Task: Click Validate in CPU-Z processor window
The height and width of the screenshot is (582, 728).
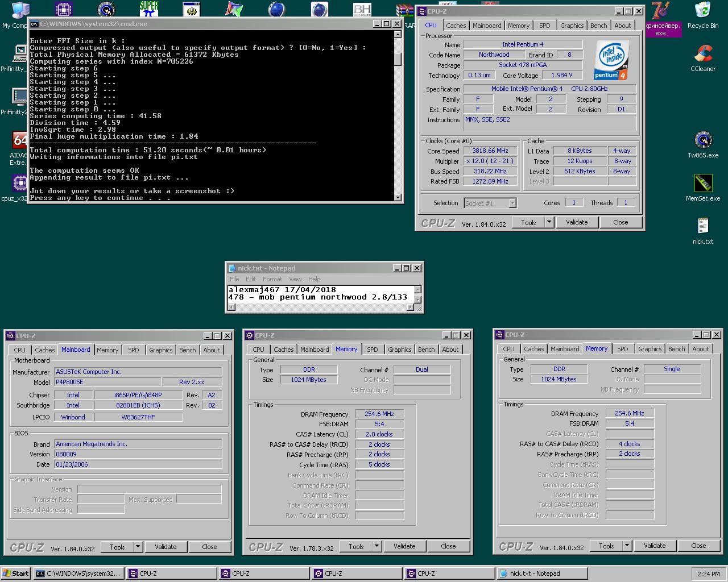Action: point(577,222)
